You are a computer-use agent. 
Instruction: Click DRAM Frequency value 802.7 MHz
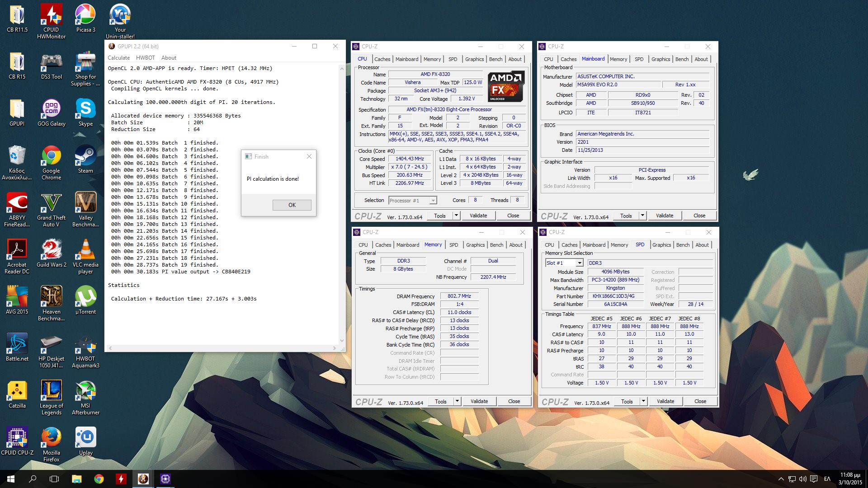pyautogui.click(x=459, y=296)
